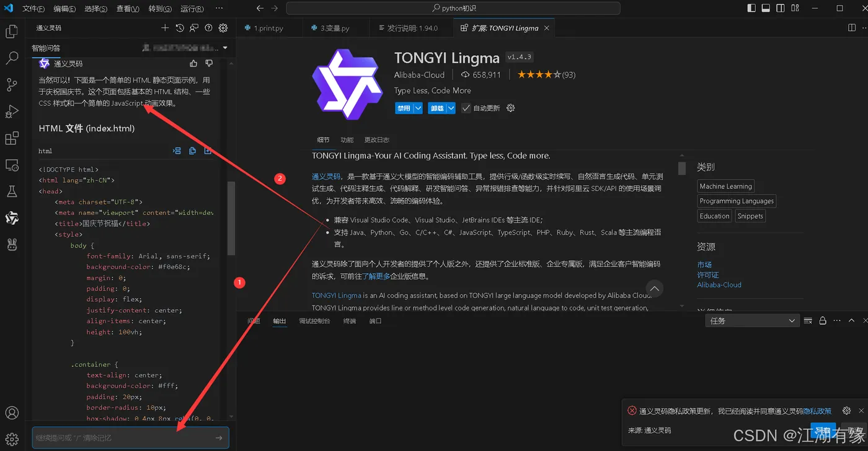Viewport: 868px width, 451px height.
Task: Go back with the title bar arrow
Action: click(x=260, y=8)
